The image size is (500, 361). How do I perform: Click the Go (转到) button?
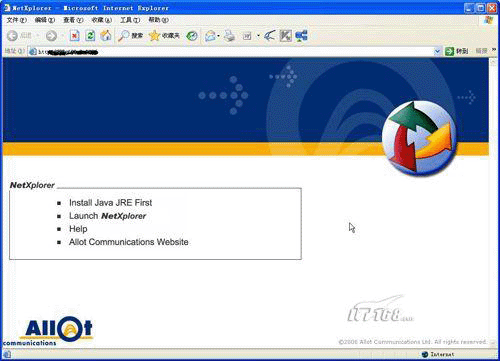tap(457, 51)
